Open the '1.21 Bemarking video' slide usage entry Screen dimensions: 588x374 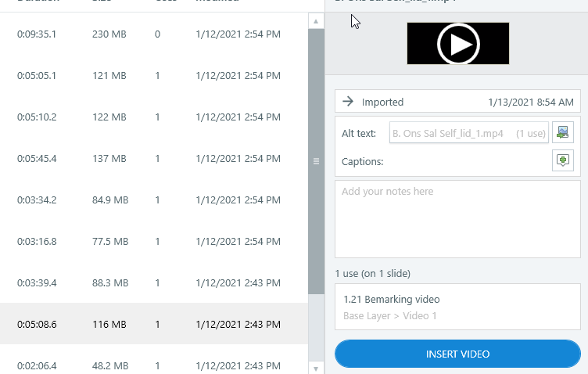(x=457, y=307)
